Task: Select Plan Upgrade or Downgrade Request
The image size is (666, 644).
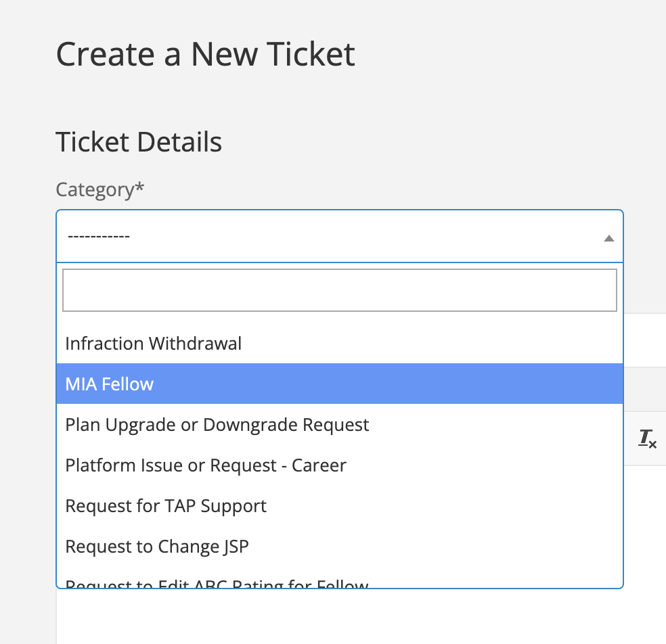Action: tap(217, 425)
